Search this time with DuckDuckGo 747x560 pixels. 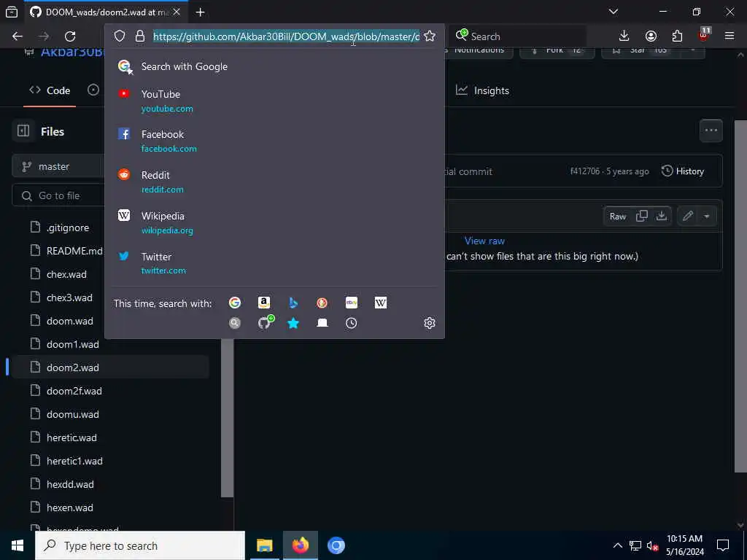[x=322, y=303]
